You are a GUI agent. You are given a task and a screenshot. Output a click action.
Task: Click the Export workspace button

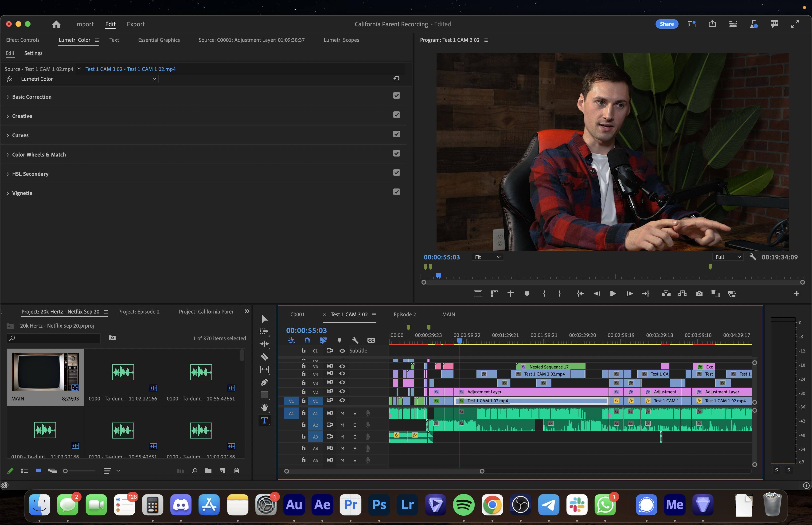pyautogui.click(x=136, y=24)
